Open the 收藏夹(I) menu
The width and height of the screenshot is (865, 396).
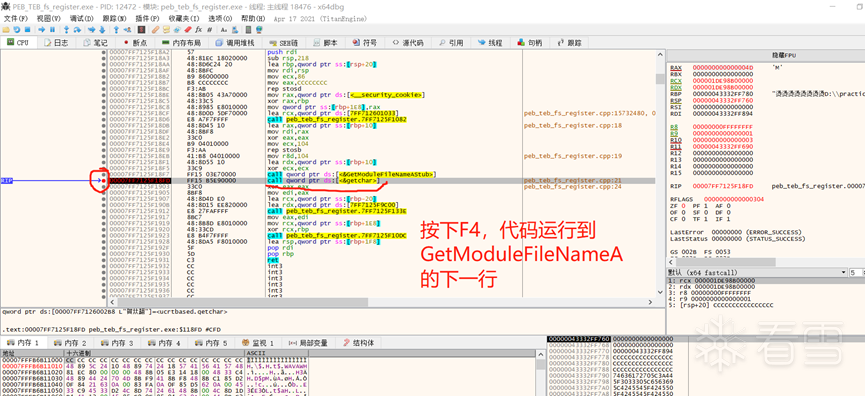184,18
